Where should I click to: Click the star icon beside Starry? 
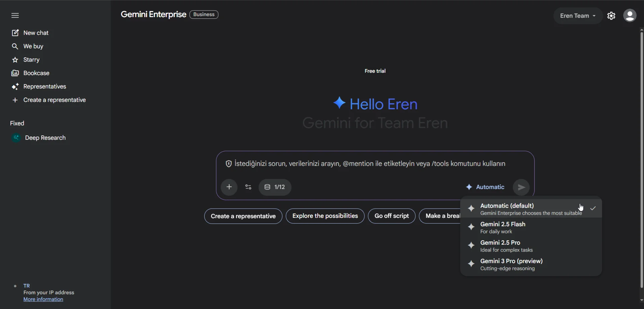(15, 60)
